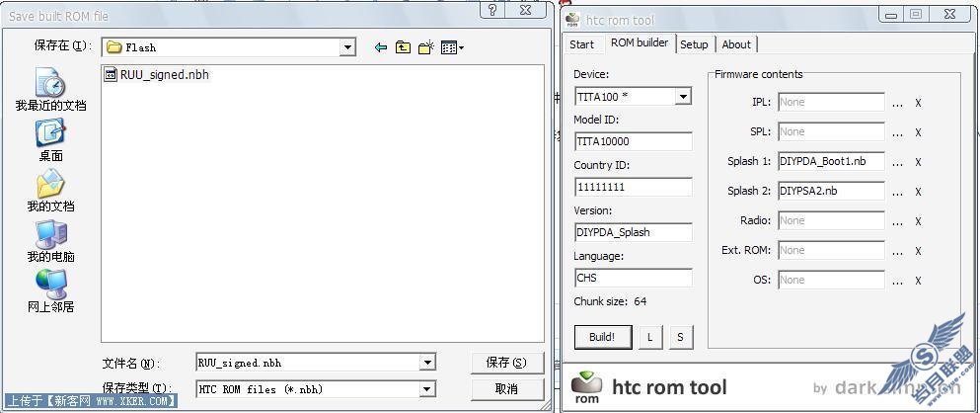Select the RUU_signed.nbh file icon
980x413 pixels.
[111, 75]
